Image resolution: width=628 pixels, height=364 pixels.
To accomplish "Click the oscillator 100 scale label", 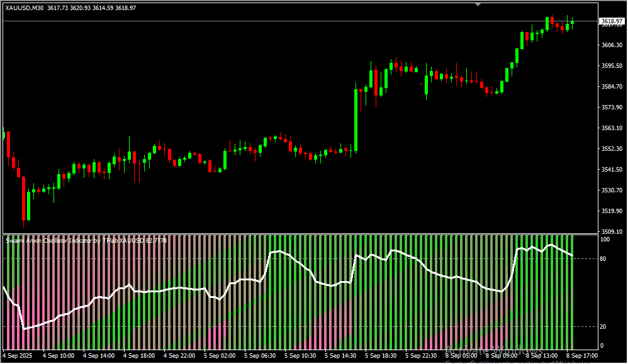I will point(605,240).
